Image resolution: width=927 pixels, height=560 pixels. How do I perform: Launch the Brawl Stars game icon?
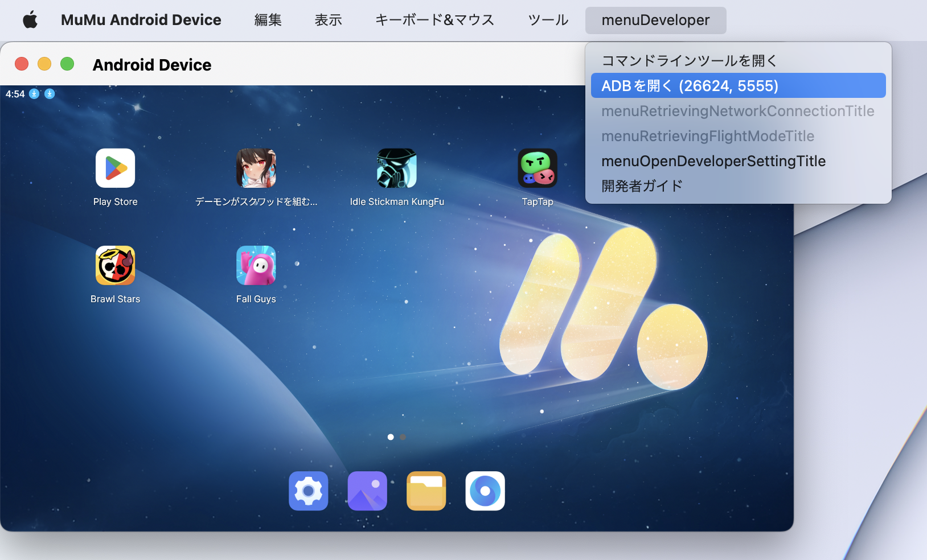(x=115, y=265)
